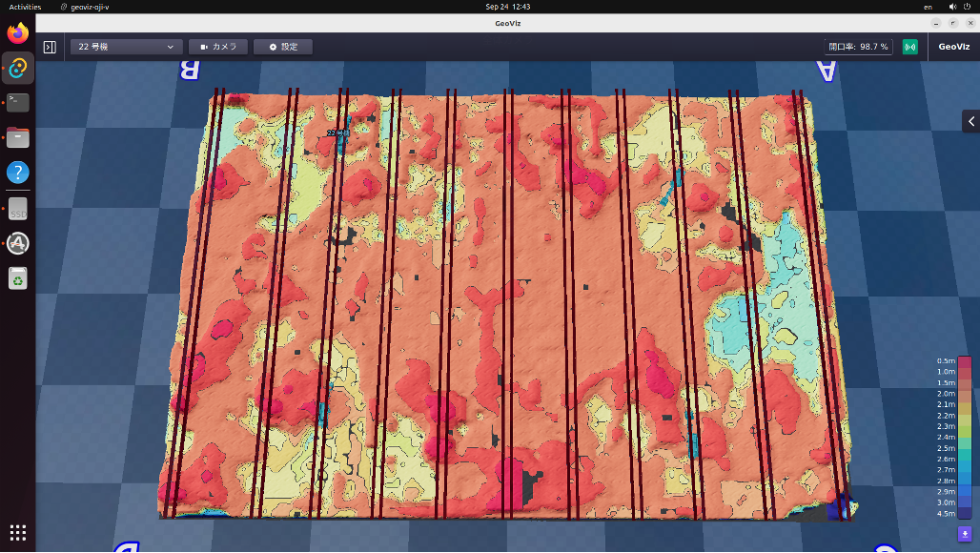Open the Trash from the dock
This screenshot has width=980, height=553.
18,277
